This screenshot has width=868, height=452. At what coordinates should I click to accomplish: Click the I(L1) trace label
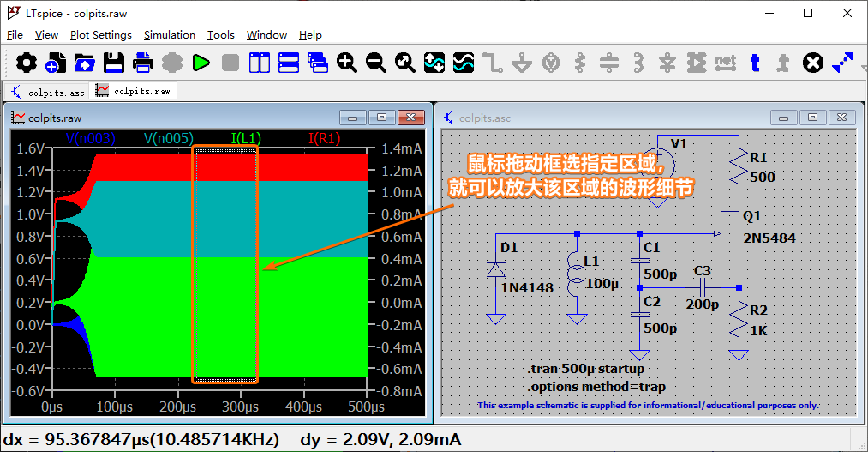click(x=246, y=138)
